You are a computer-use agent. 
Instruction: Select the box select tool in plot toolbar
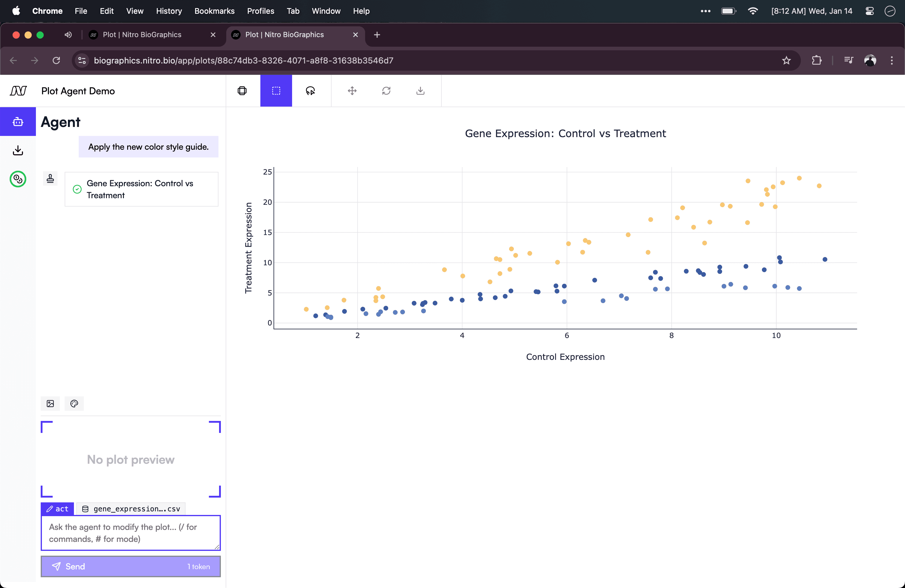pos(276,90)
